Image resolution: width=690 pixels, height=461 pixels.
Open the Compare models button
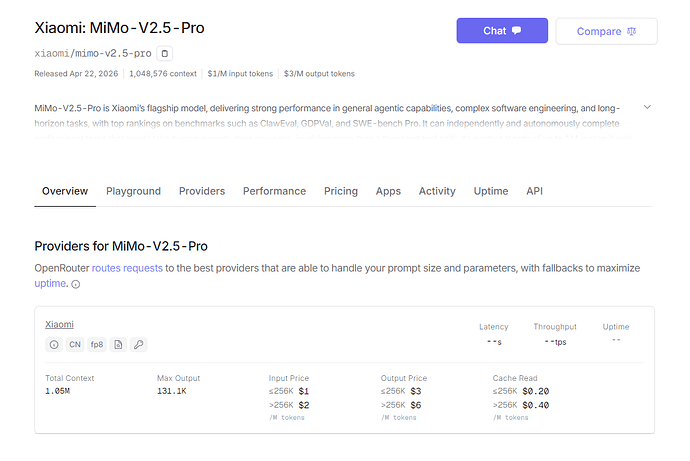click(606, 31)
